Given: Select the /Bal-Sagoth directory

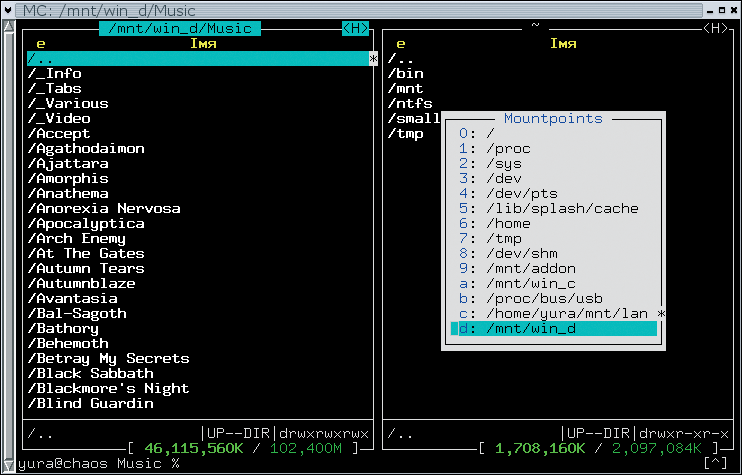Looking at the screenshot, I should (x=77, y=314).
